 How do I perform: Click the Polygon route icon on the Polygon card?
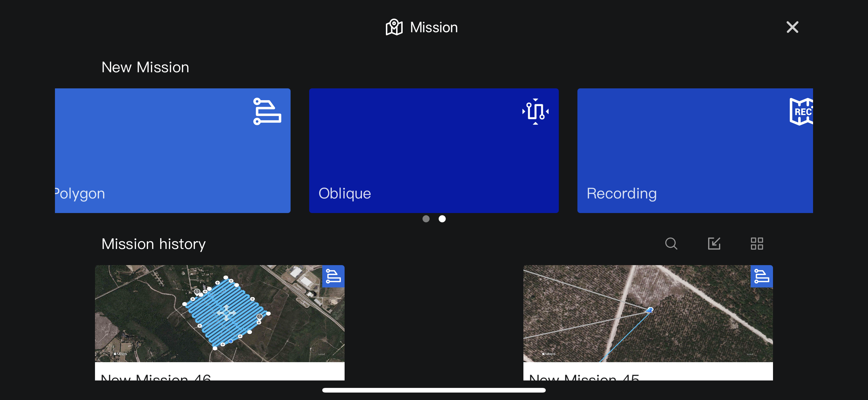coord(267,111)
